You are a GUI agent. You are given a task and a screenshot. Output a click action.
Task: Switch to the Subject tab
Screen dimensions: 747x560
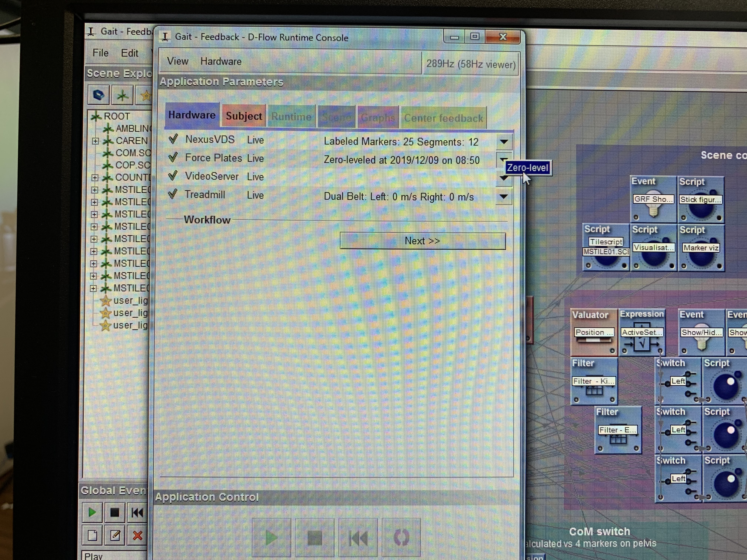pos(243,116)
